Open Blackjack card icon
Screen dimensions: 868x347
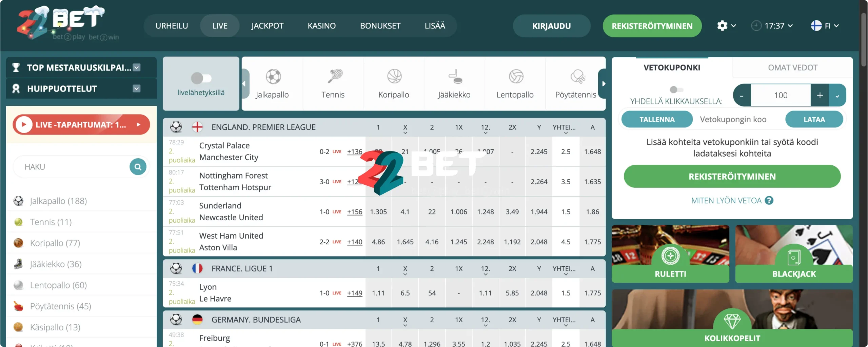[x=794, y=258]
